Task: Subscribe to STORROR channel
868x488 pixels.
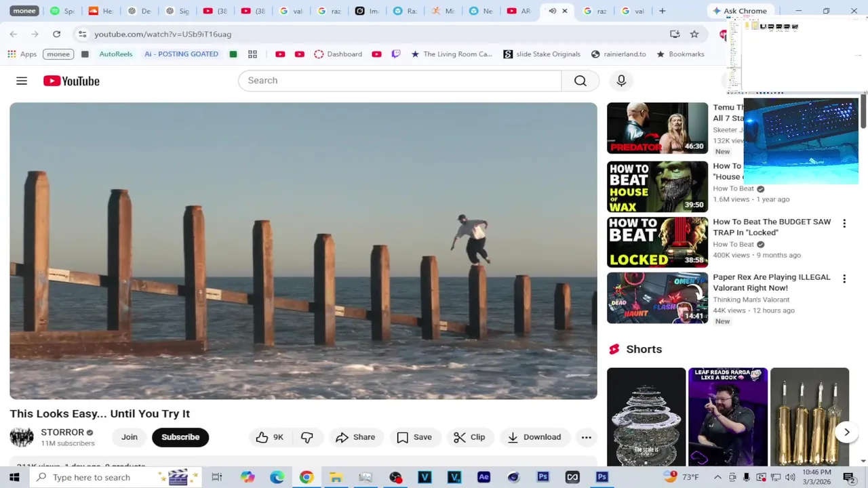Action: coord(180,437)
